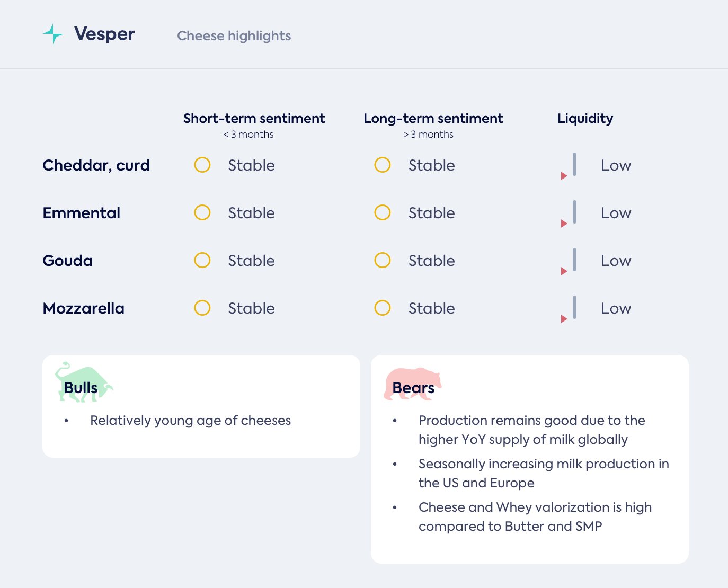The image size is (728, 588).
Task: Click the Long-term sentiment column header
Action: 433,119
